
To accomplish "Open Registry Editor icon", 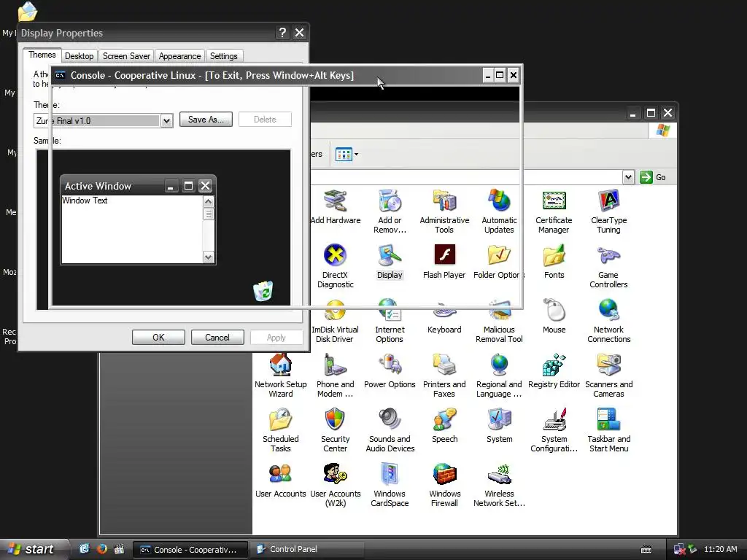I will click(554, 365).
